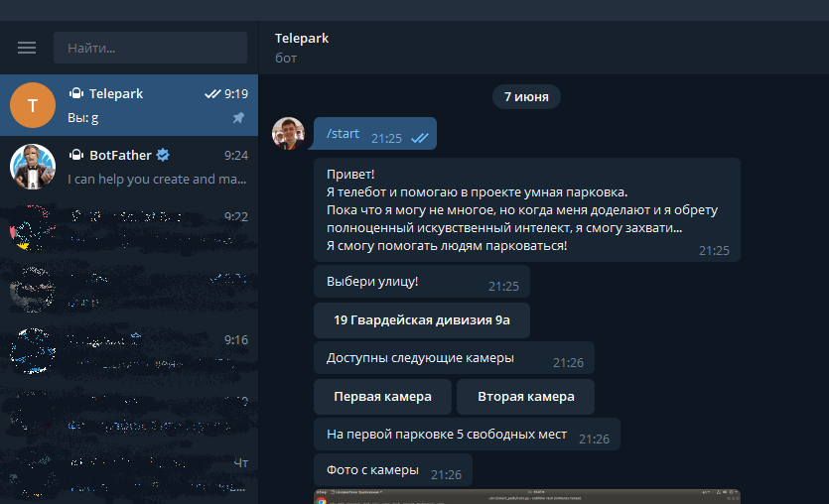The width and height of the screenshot is (829, 504).
Task: Click the 'бот' status under the header title
Action: 286,59
